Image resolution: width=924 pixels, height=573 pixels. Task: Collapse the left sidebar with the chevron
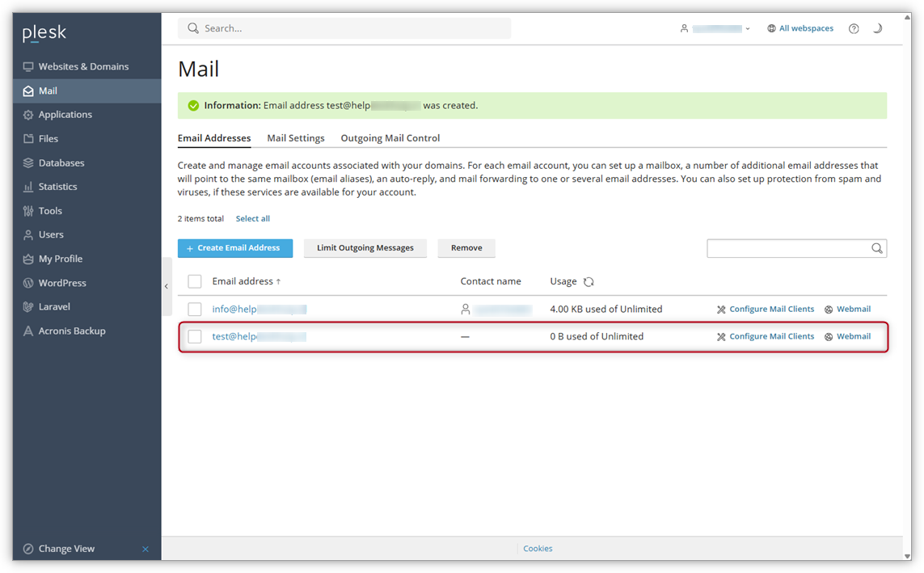point(166,285)
